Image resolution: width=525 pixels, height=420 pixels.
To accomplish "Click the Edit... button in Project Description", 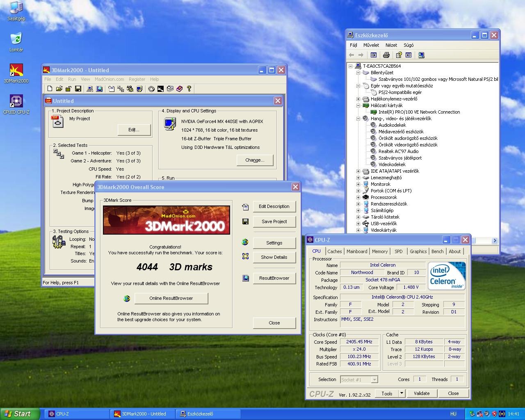I will 134,130.
